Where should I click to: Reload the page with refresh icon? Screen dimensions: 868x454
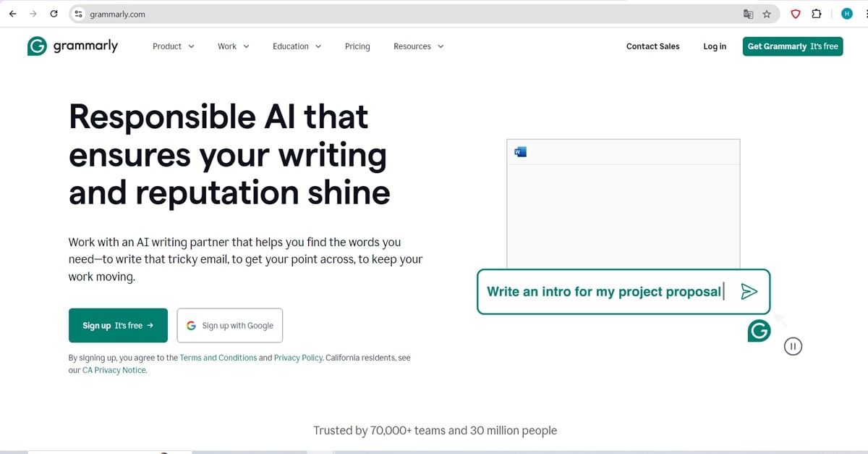pyautogui.click(x=54, y=14)
